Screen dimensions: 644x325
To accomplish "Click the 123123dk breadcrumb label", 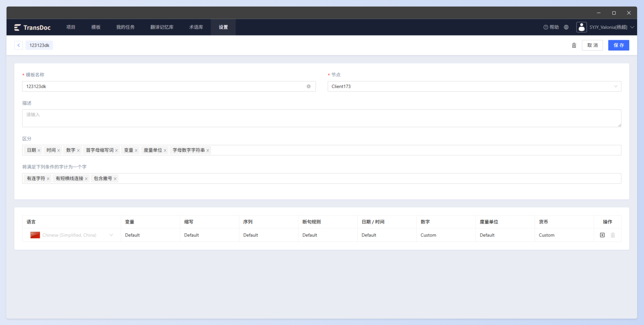I will coord(39,45).
